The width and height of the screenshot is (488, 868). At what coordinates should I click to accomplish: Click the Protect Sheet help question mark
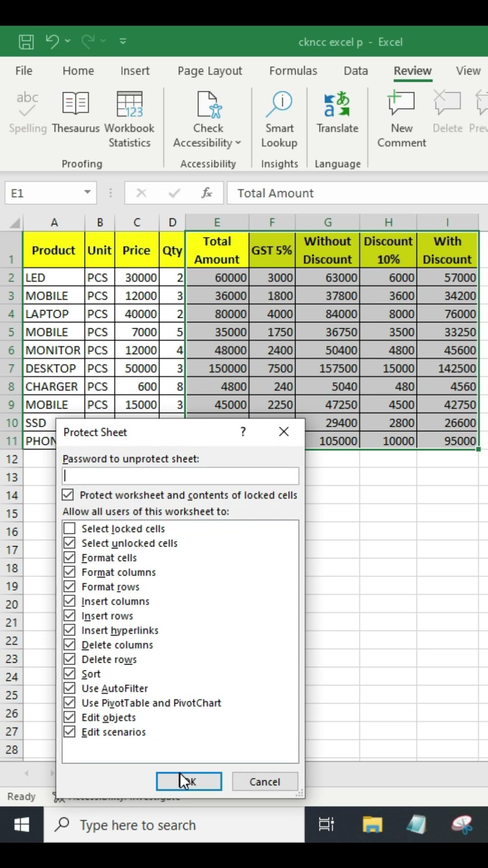tap(243, 432)
